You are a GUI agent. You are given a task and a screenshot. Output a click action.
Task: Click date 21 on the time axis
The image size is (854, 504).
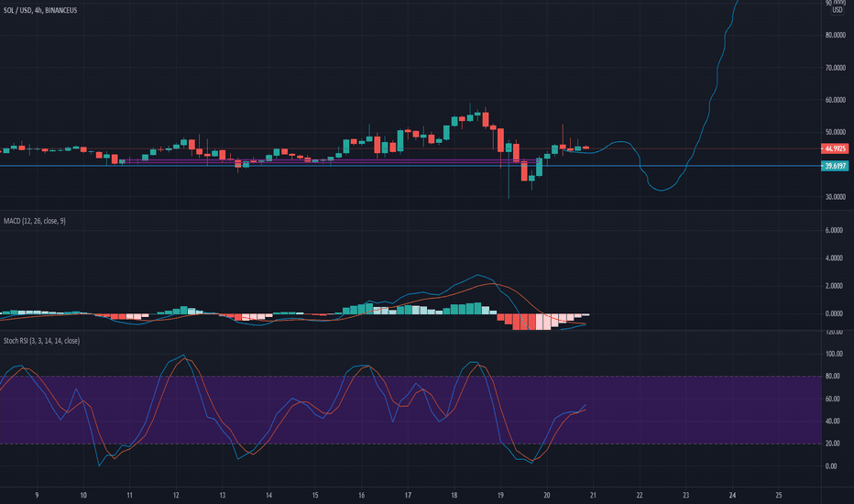[x=593, y=495]
